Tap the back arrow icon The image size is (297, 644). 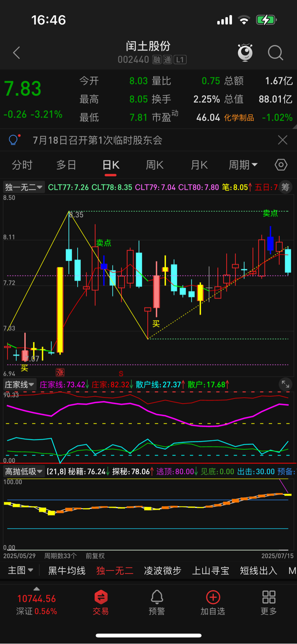16,53
